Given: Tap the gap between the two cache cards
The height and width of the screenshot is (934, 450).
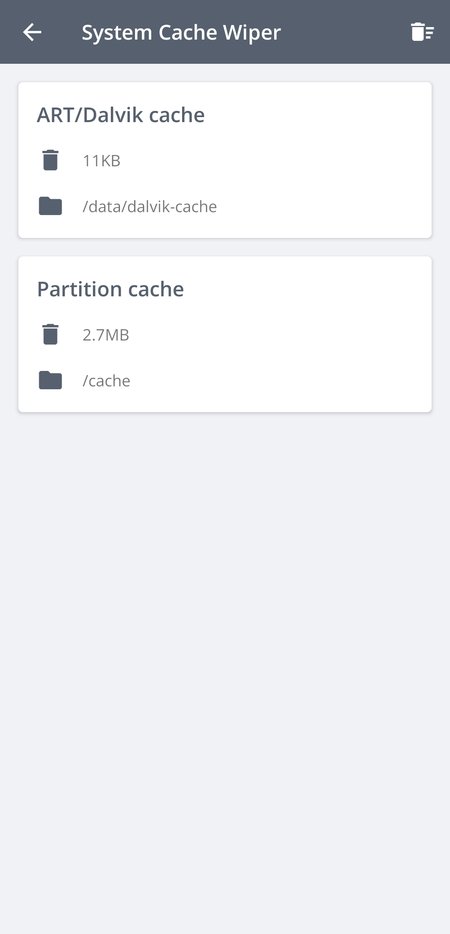Looking at the screenshot, I should tap(225, 247).
